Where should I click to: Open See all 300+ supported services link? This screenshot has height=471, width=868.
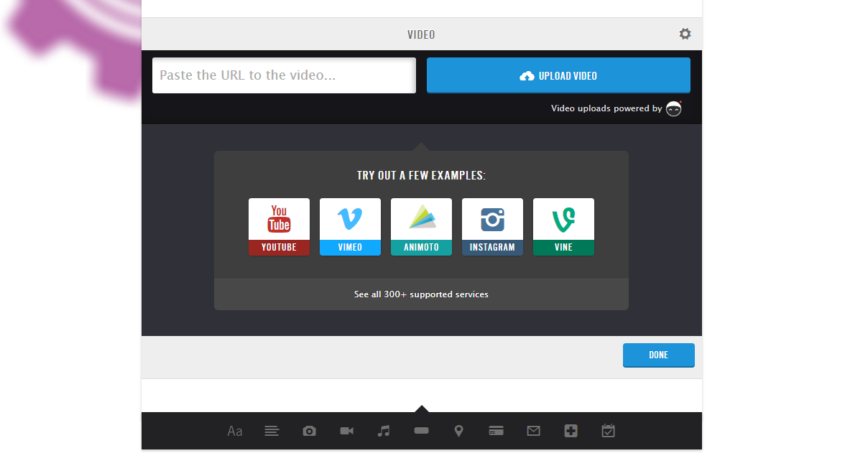pyautogui.click(x=421, y=294)
